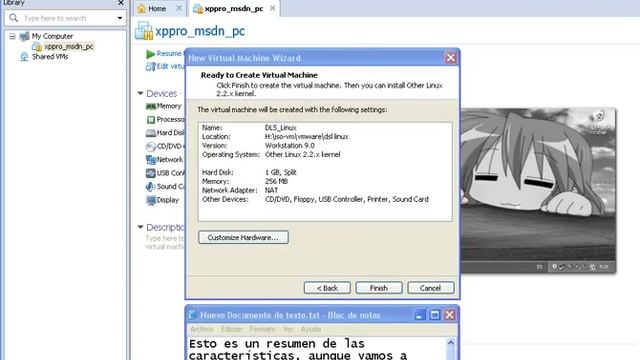Click Finish to create the virtual machine
The width and height of the screenshot is (640, 360).
point(379,288)
